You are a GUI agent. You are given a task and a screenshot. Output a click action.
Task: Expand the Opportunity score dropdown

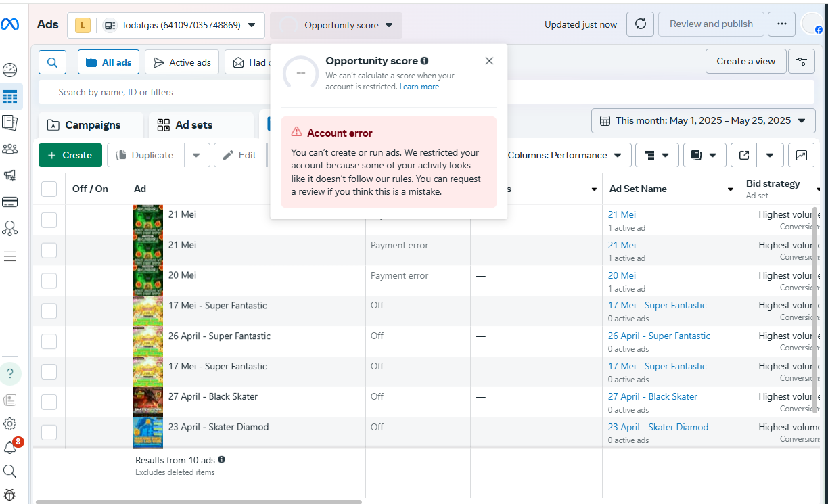tap(336, 25)
